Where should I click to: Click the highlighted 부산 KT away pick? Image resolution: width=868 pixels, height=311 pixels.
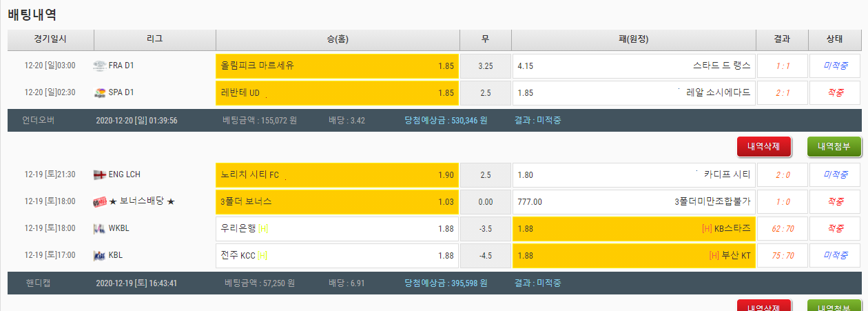634,256
